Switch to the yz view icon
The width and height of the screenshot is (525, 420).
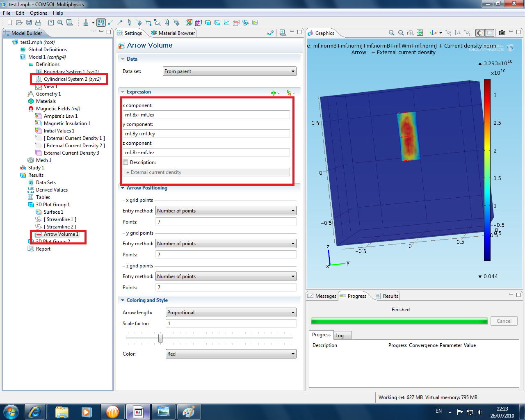coord(458,33)
